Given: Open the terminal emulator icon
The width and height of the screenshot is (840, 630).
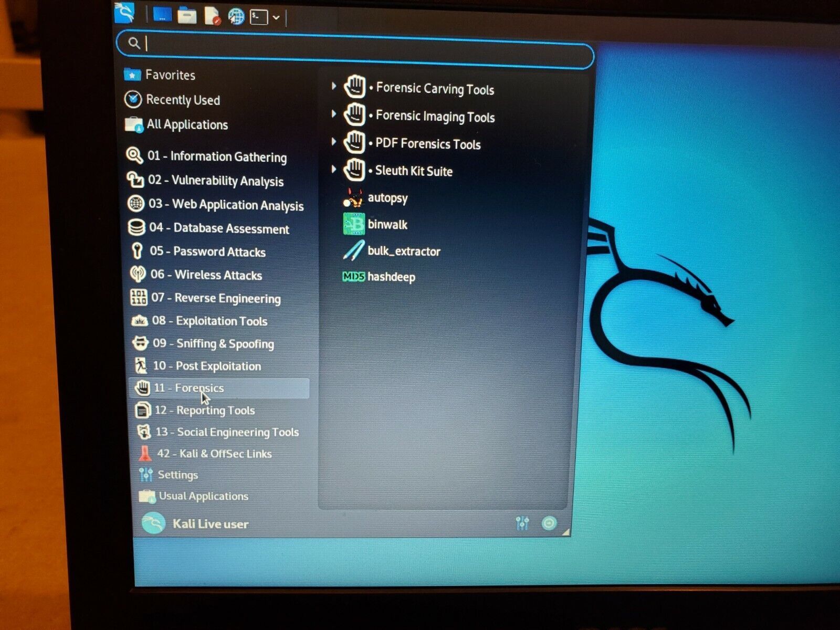Looking at the screenshot, I should pos(259,17).
